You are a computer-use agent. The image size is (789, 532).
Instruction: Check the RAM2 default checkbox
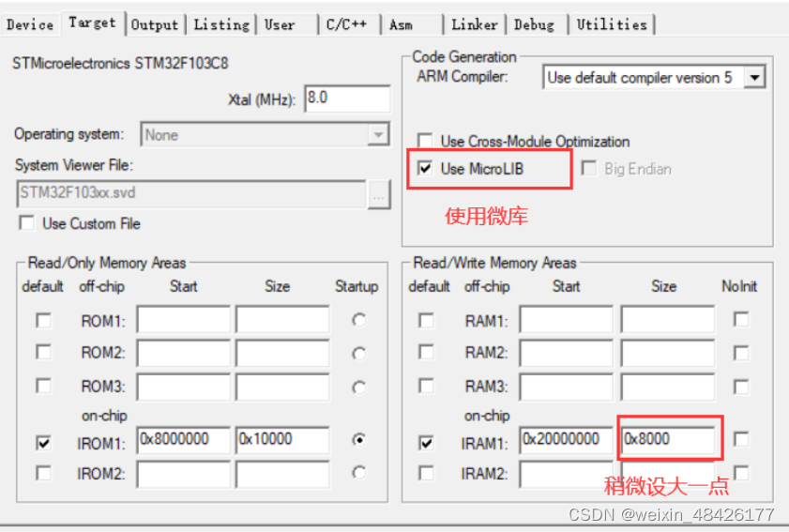click(426, 352)
